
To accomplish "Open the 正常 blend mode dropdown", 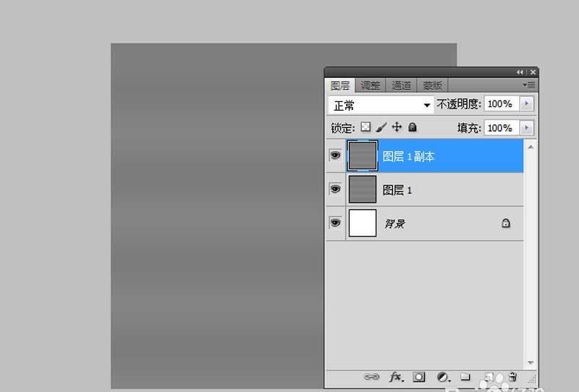I will [381, 105].
